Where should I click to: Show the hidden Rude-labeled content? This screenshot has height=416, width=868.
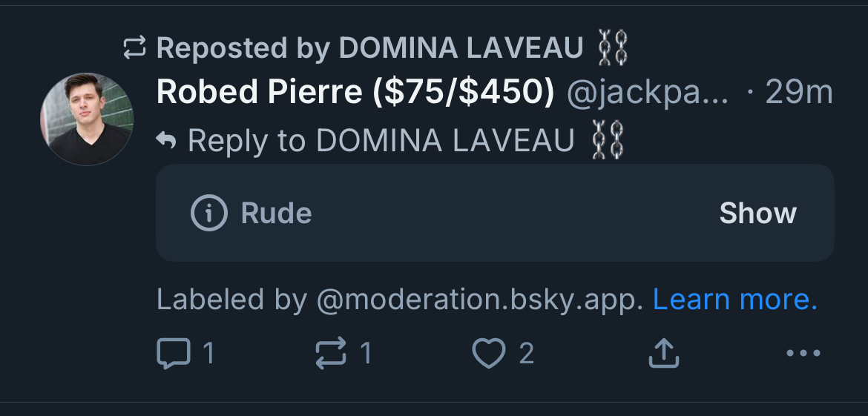pyautogui.click(x=757, y=214)
